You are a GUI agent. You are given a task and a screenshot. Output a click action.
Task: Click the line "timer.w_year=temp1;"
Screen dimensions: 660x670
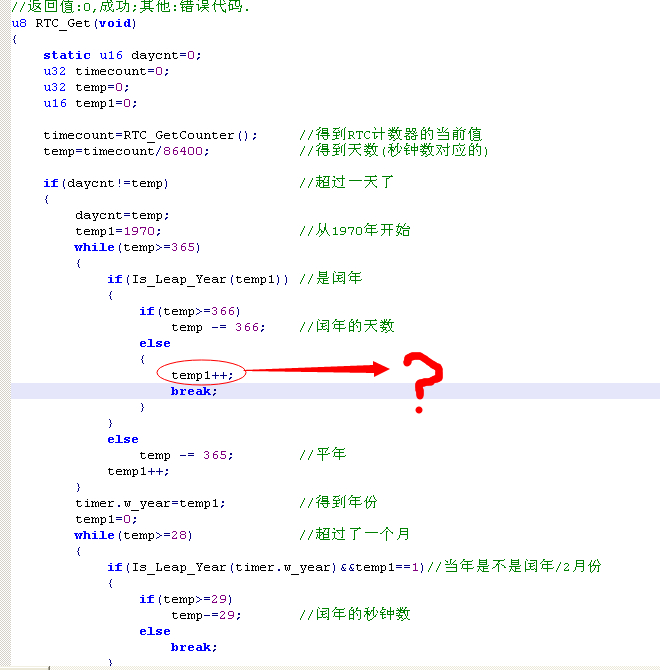click(x=150, y=503)
